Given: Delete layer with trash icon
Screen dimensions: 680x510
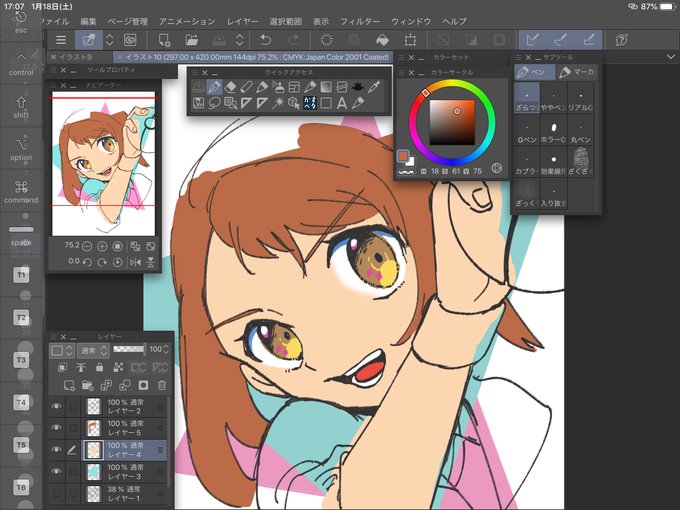Looking at the screenshot, I should tap(162, 385).
